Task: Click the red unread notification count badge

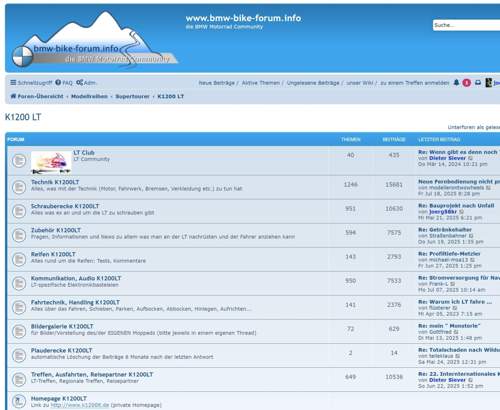Action: 466,83
